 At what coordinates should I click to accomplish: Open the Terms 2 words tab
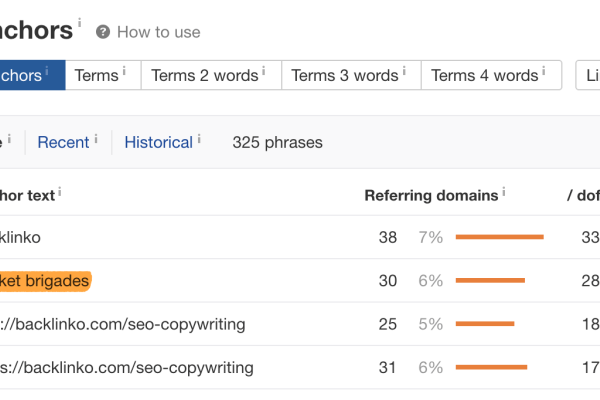click(205, 76)
